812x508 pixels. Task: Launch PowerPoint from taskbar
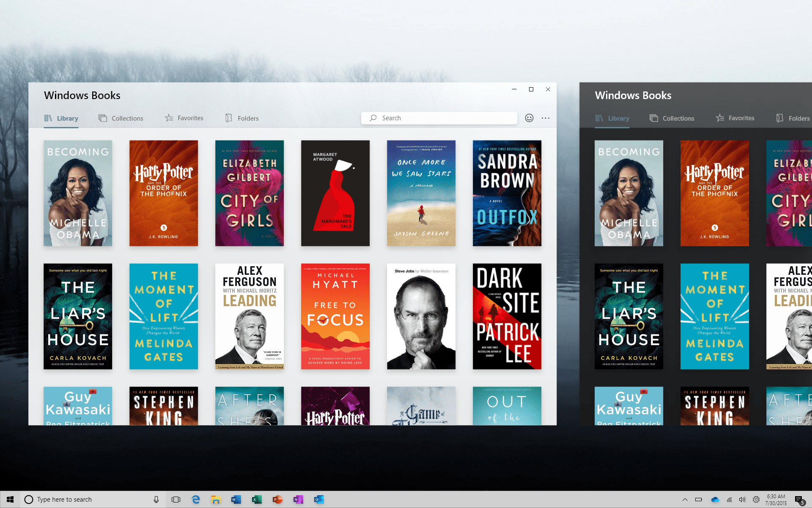click(277, 500)
